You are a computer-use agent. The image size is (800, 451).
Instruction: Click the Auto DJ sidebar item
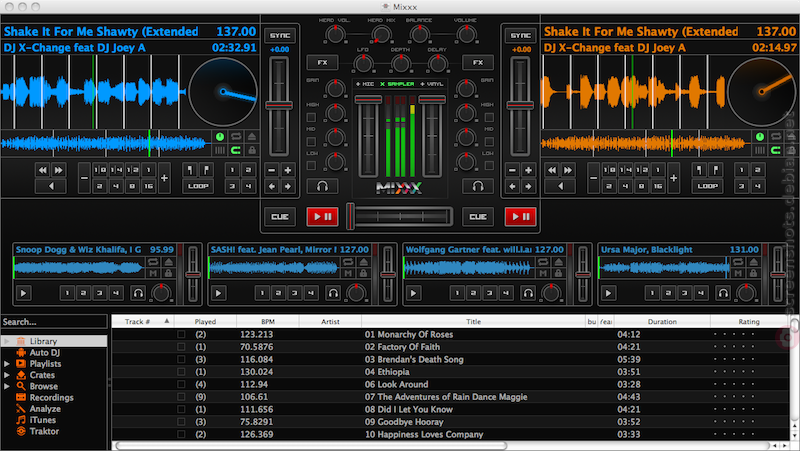click(x=44, y=353)
